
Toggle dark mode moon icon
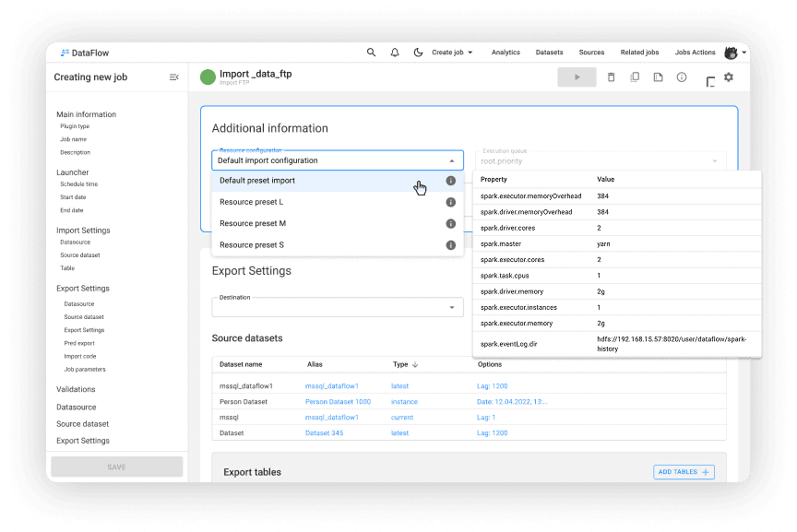point(418,53)
